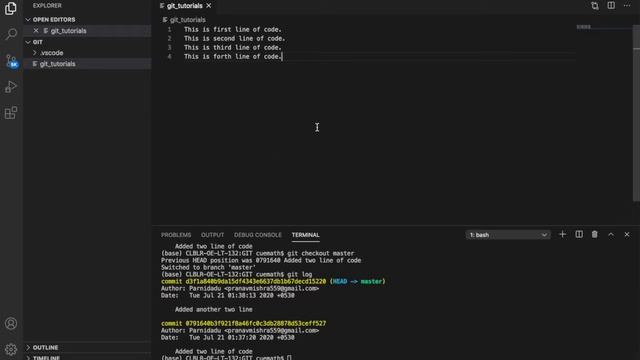Screen dimensions: 640x360
Task: Click 'git checkout master' command in terminal
Action: click(x=320, y=253)
